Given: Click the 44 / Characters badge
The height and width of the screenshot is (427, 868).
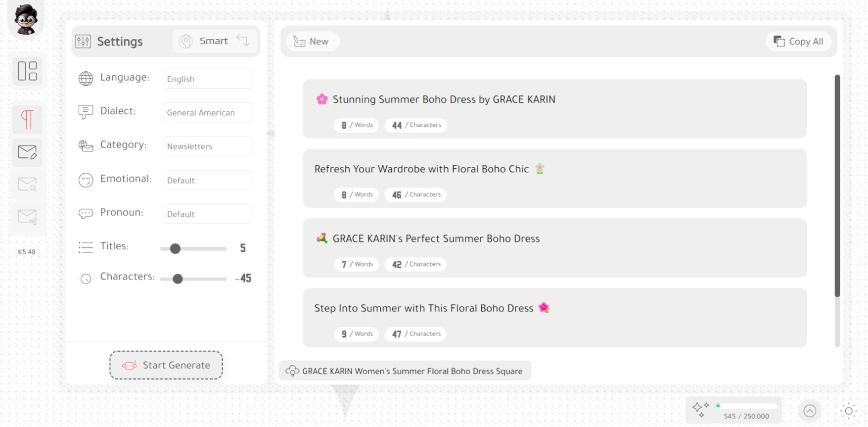Looking at the screenshot, I should tap(416, 125).
